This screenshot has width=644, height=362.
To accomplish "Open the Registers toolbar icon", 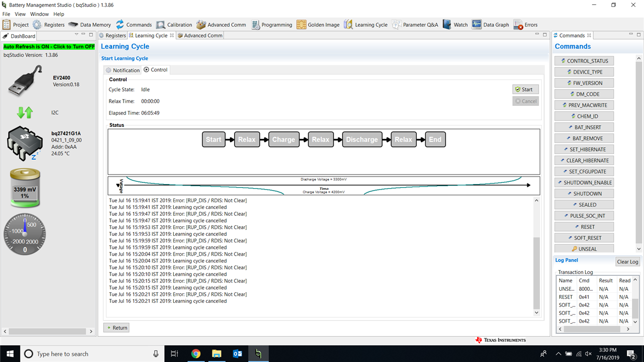I will (x=49, y=25).
